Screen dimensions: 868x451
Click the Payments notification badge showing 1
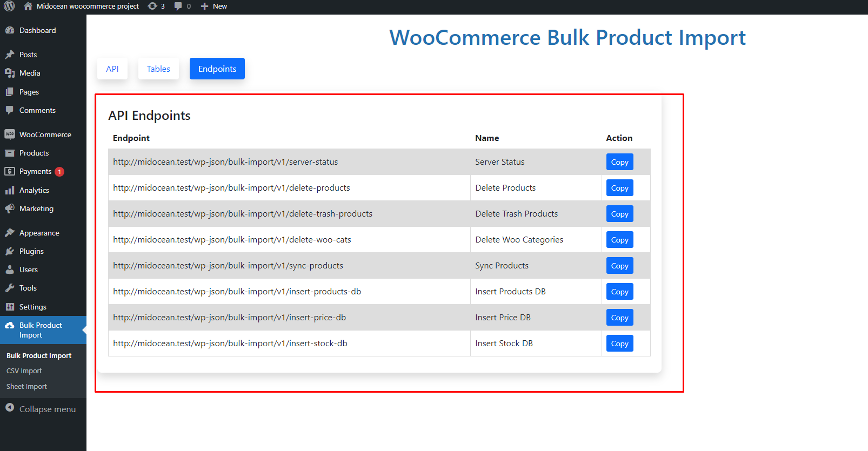pyautogui.click(x=59, y=172)
